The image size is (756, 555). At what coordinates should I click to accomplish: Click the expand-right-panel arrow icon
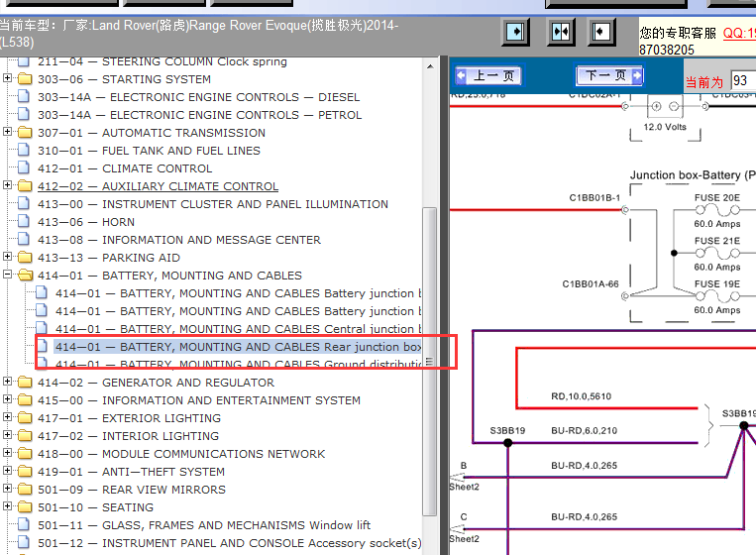(515, 33)
